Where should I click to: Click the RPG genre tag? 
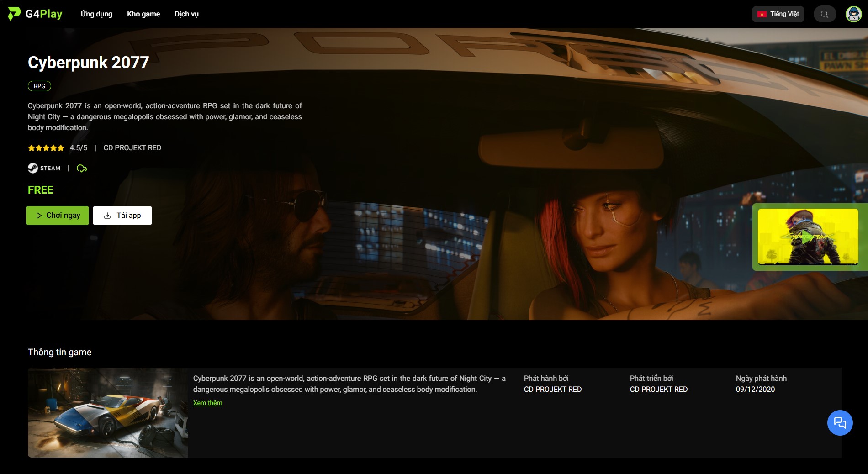pos(40,86)
